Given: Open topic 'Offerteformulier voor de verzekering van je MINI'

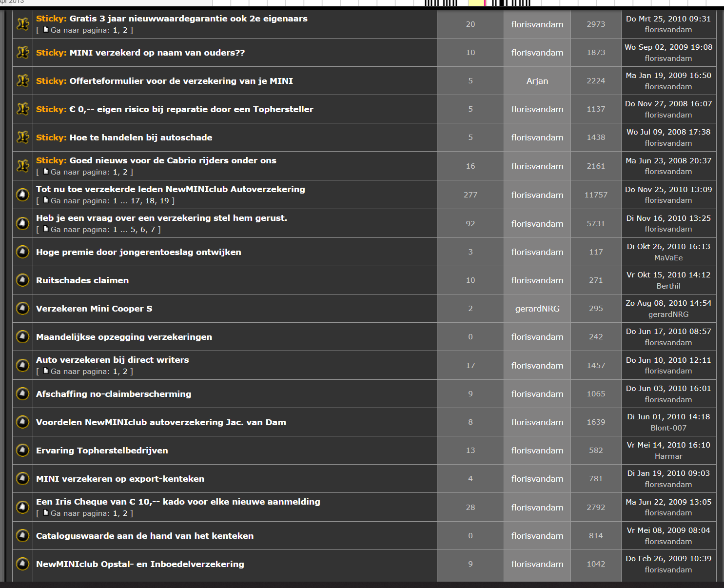Looking at the screenshot, I should click(181, 81).
